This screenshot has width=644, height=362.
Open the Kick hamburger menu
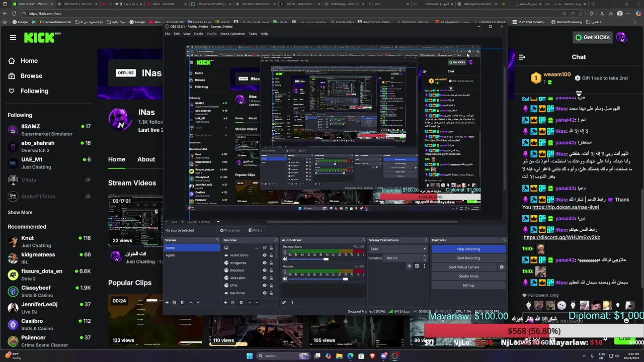(x=13, y=37)
